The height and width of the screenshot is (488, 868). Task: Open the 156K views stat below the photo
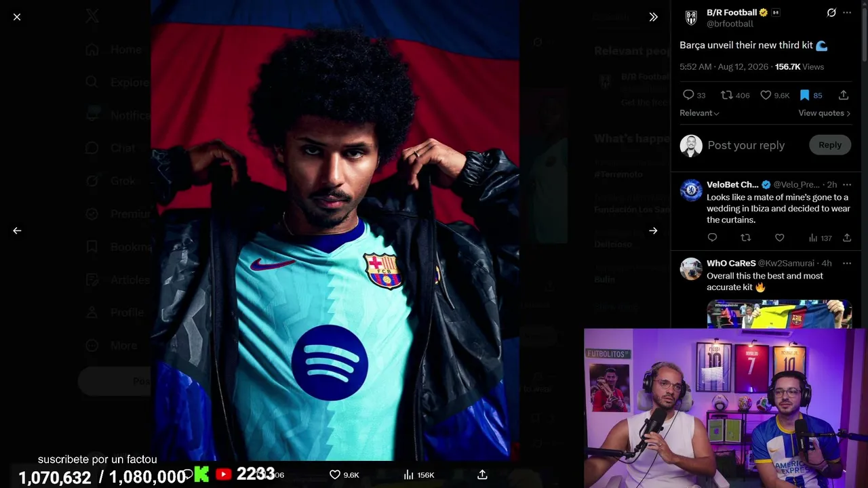418,474
